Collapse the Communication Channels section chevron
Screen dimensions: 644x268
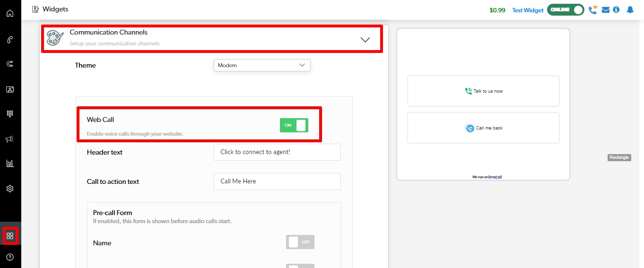point(365,40)
